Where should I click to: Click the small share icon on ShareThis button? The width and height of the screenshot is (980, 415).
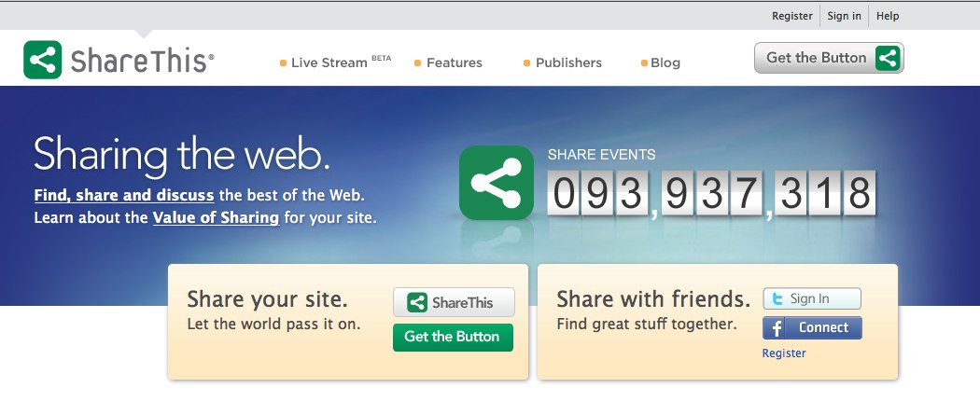click(x=416, y=303)
